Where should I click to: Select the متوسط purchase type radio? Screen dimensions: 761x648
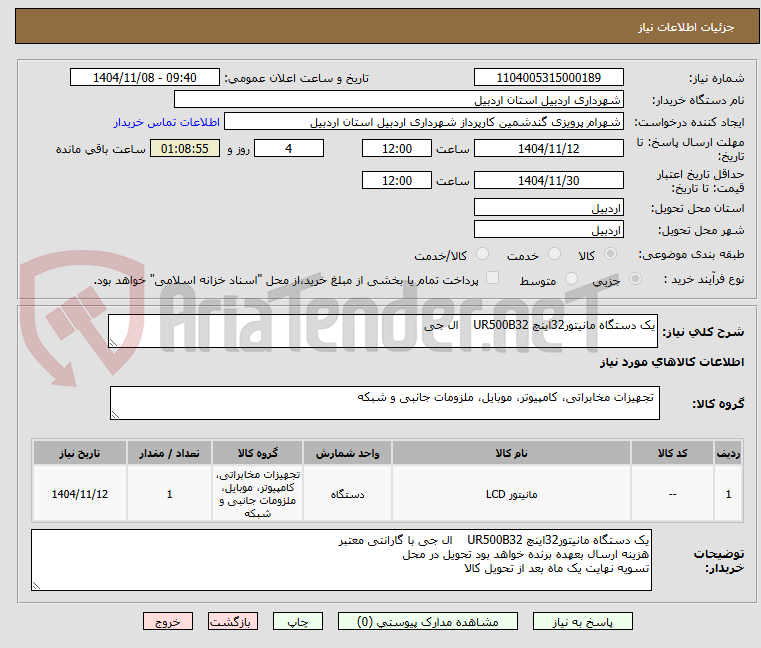point(571,279)
